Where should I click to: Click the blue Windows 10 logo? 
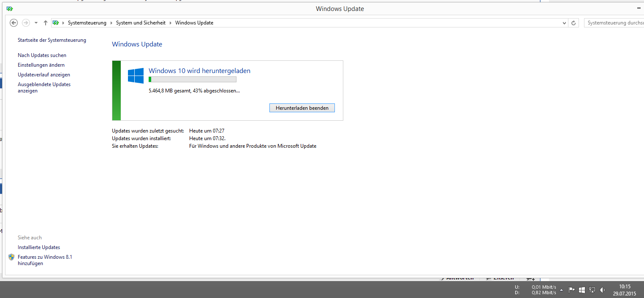click(136, 76)
